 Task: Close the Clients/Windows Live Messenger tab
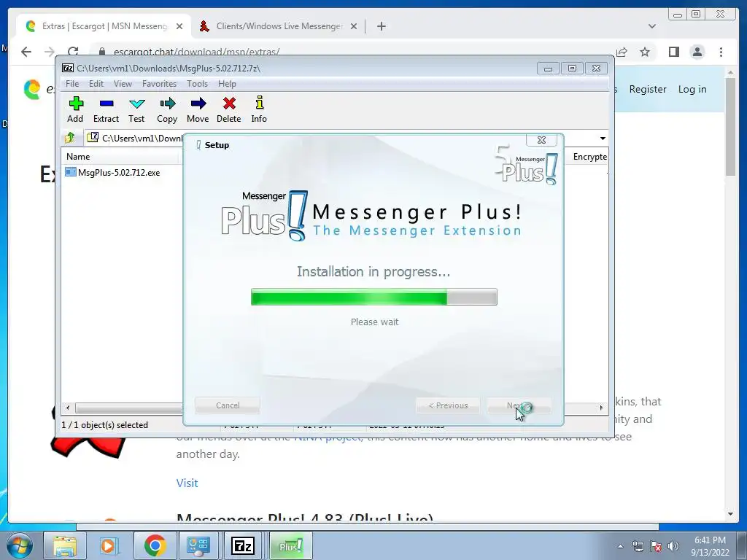tap(354, 27)
